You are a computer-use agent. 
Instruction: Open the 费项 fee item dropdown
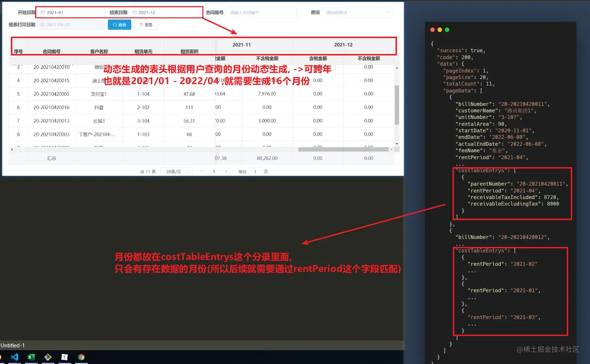(x=357, y=12)
